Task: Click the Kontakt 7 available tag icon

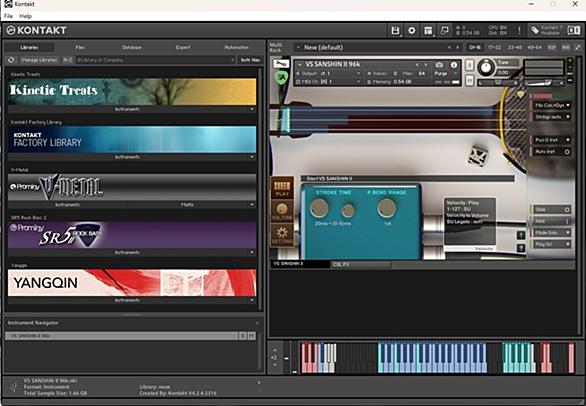Action: click(535, 30)
